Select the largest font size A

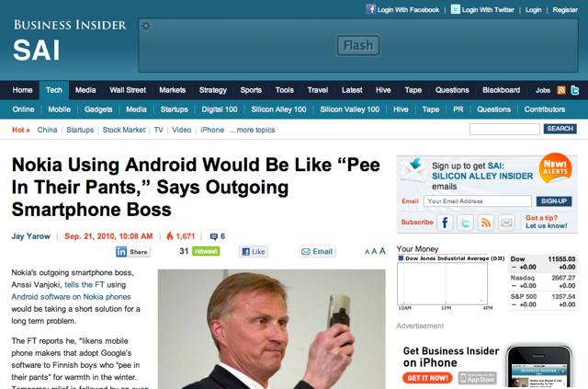click(382, 251)
